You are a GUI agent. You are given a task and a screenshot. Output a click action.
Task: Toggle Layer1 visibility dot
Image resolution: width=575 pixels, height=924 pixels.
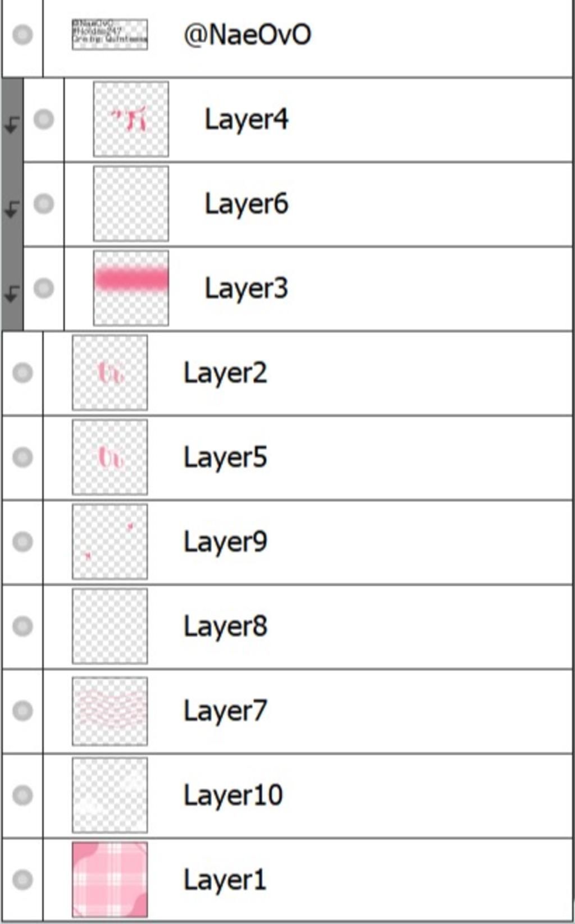point(22,880)
